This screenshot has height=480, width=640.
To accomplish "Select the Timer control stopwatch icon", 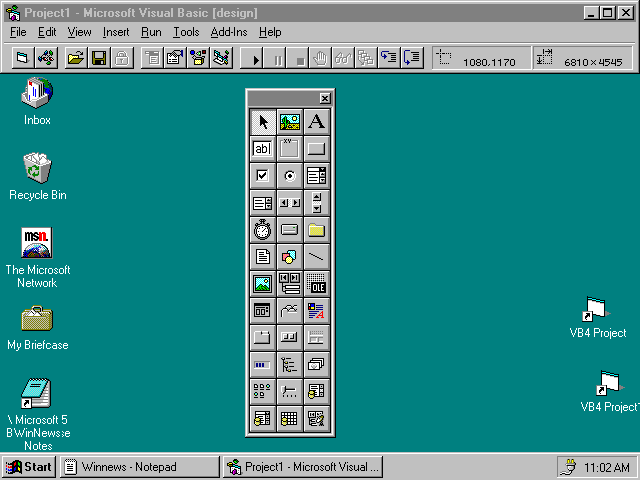I will pyautogui.click(x=263, y=230).
